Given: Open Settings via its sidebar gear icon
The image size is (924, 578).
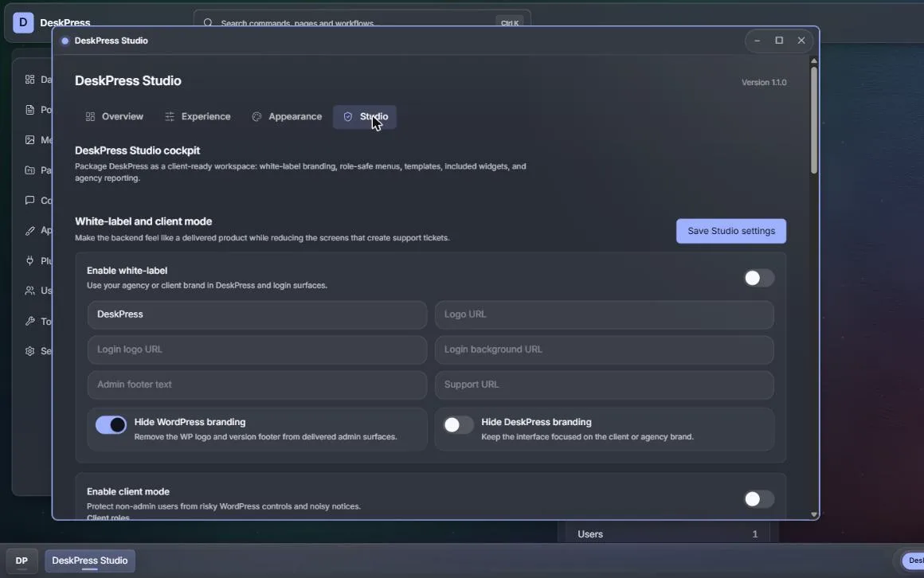Looking at the screenshot, I should [x=30, y=351].
